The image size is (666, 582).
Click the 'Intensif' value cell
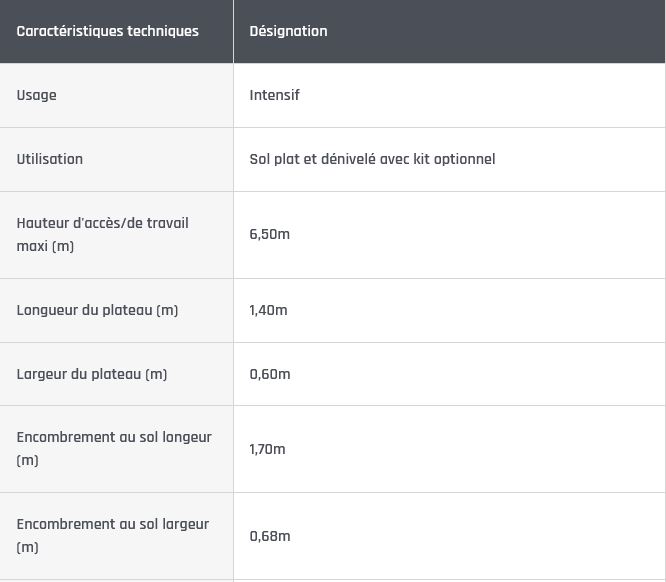tap(274, 95)
